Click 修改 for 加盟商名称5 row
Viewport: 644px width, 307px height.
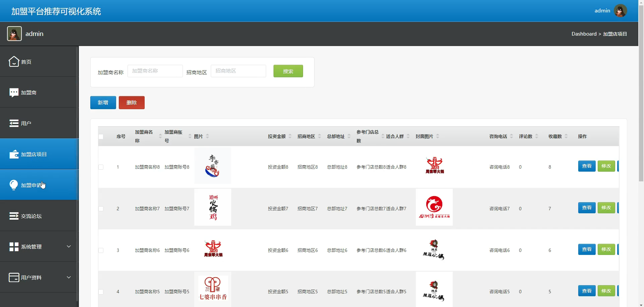click(x=606, y=291)
